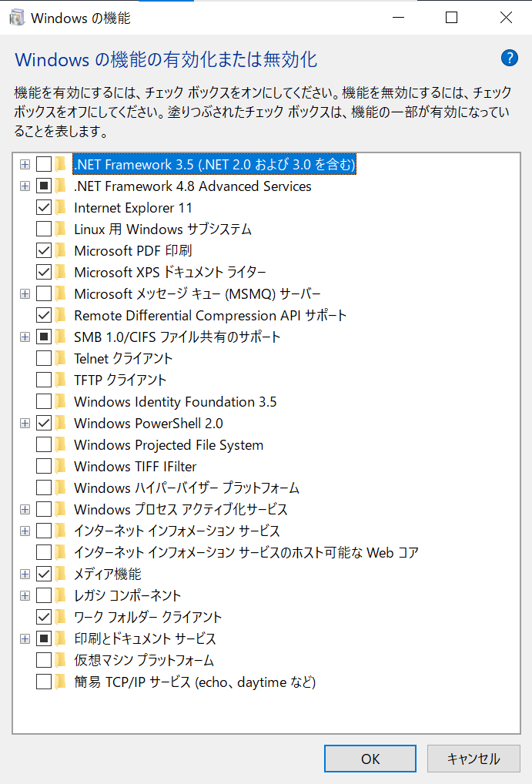Expand レガシ コンポーネント node

(25, 595)
